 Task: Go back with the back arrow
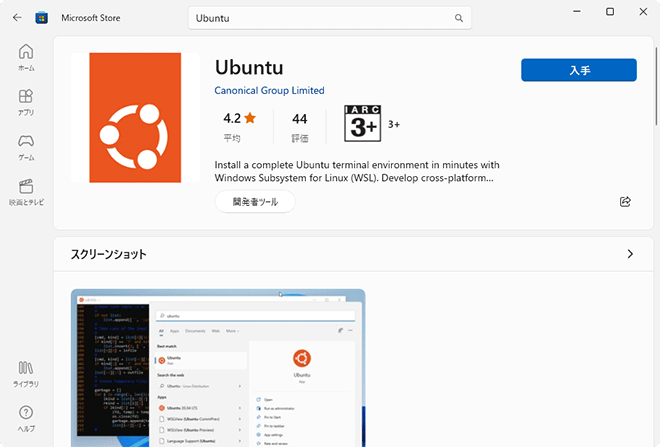17,18
